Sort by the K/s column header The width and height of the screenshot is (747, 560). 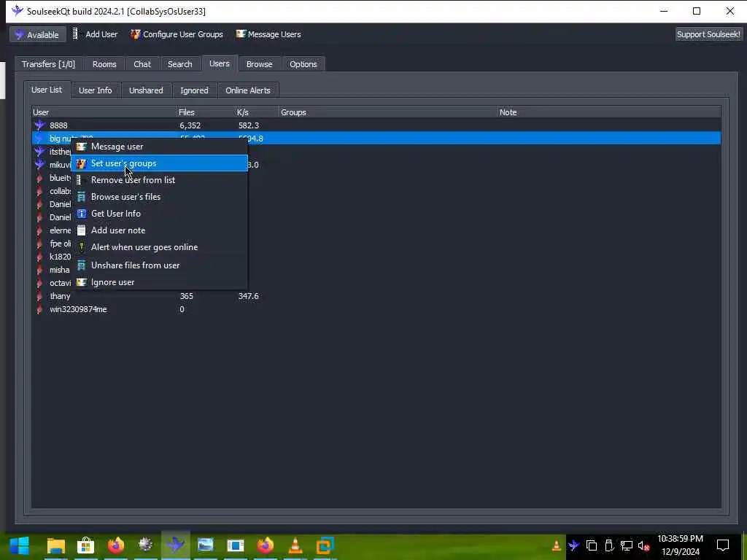coord(258,112)
